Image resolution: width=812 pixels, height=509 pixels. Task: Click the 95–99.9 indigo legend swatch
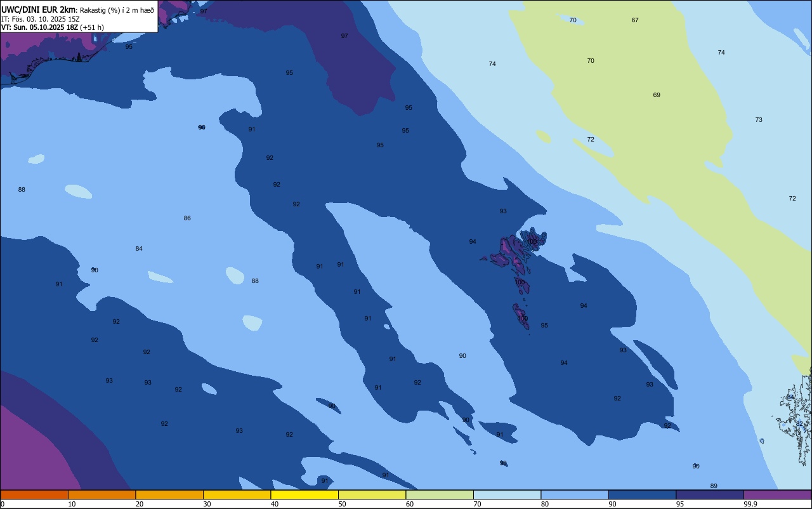710,494
